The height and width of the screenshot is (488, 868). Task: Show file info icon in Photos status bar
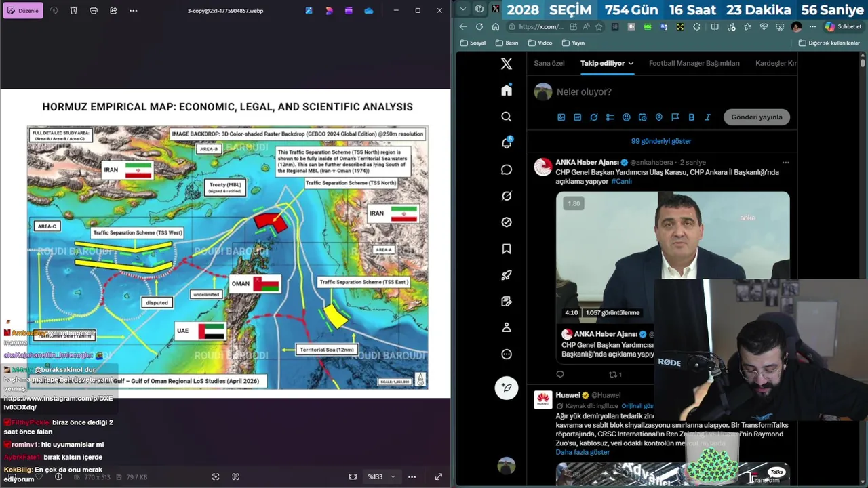[x=58, y=476]
